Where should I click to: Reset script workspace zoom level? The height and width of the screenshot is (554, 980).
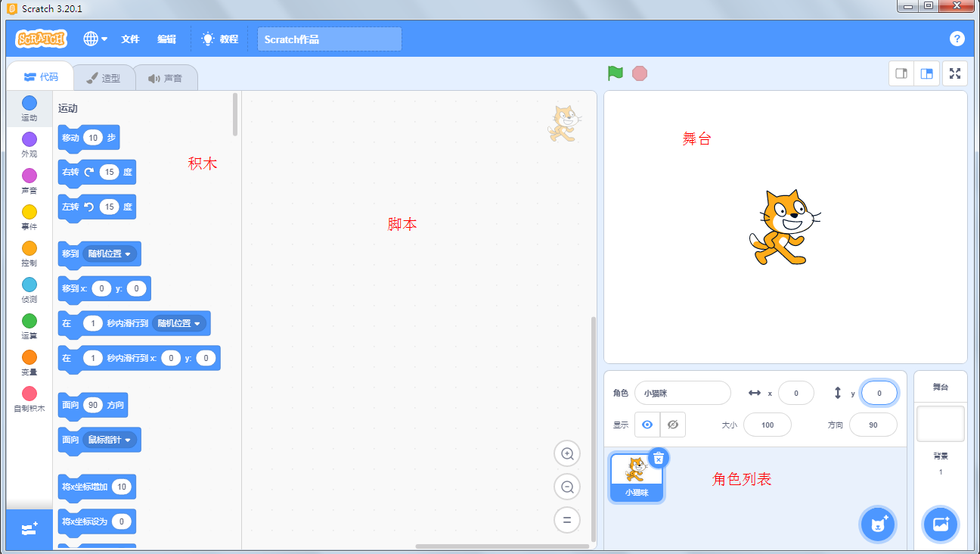(567, 520)
